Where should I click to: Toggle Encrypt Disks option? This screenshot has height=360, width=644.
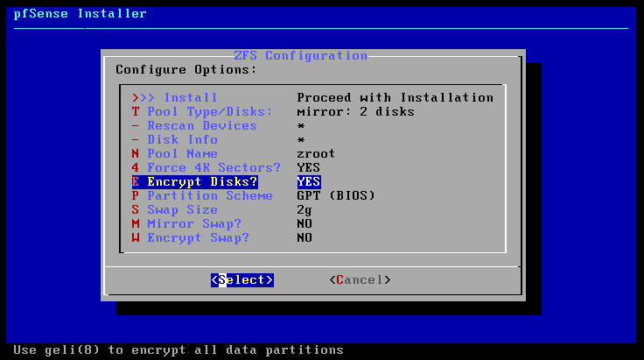click(x=194, y=181)
